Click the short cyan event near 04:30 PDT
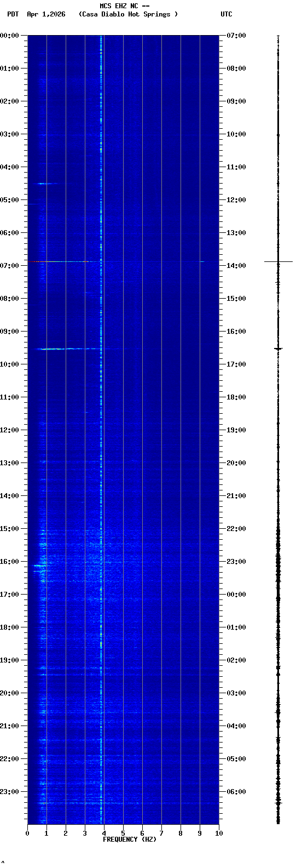Screen dimensions: 302x868 point(47,184)
